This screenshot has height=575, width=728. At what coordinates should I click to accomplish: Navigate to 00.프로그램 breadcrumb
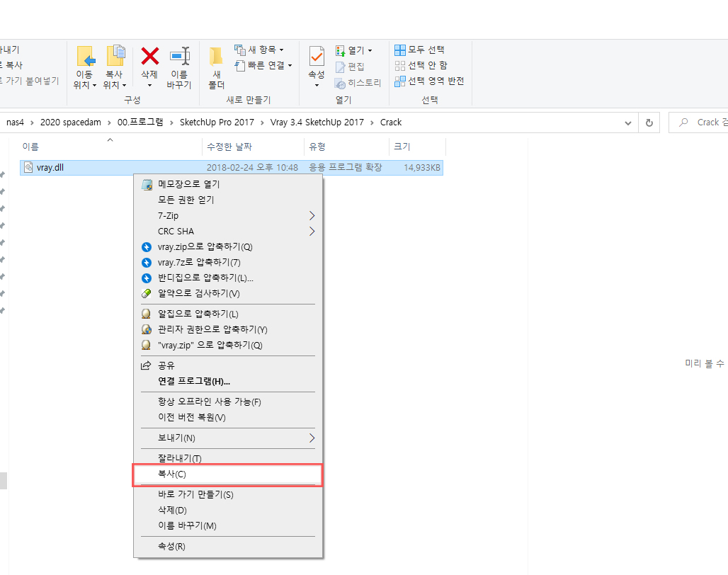click(140, 123)
